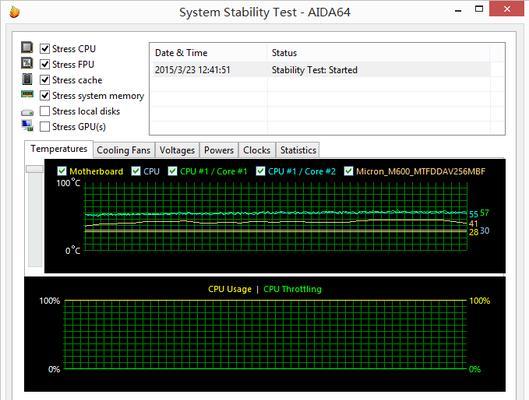
Task: Enable the Stress local disks checkbox
Action: 45,111
